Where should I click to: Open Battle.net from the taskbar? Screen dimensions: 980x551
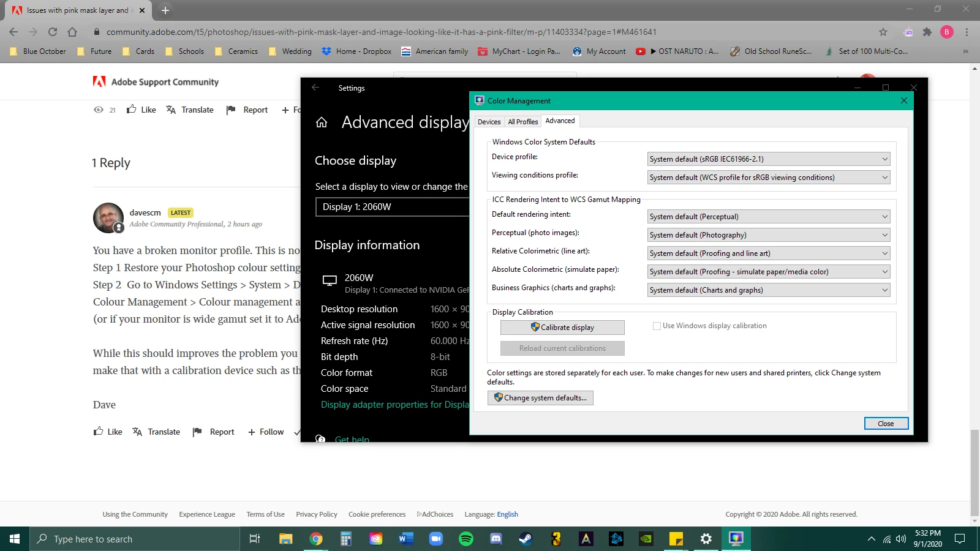click(x=616, y=539)
